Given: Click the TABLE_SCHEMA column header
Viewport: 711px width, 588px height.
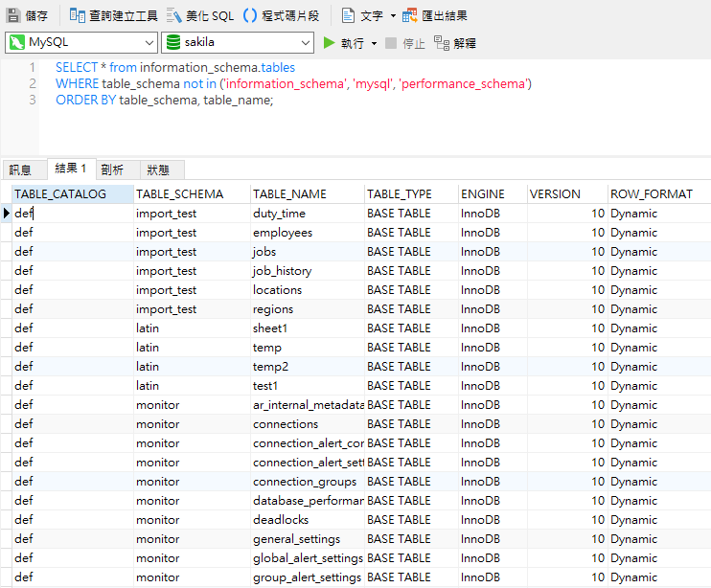Looking at the screenshot, I should (180, 193).
